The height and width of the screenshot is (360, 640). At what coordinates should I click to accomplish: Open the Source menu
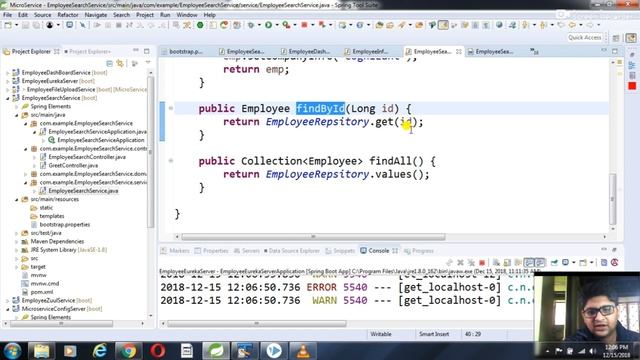pyautogui.click(x=42, y=15)
